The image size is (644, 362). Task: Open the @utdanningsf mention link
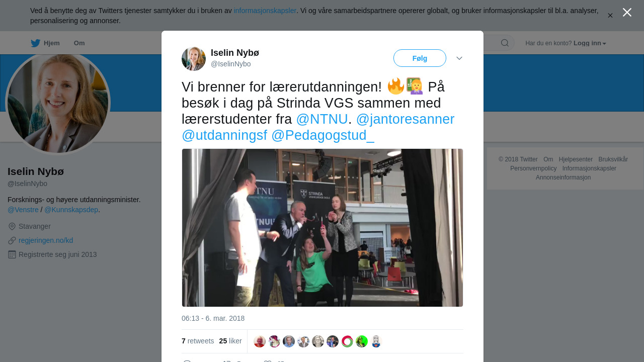click(x=224, y=135)
